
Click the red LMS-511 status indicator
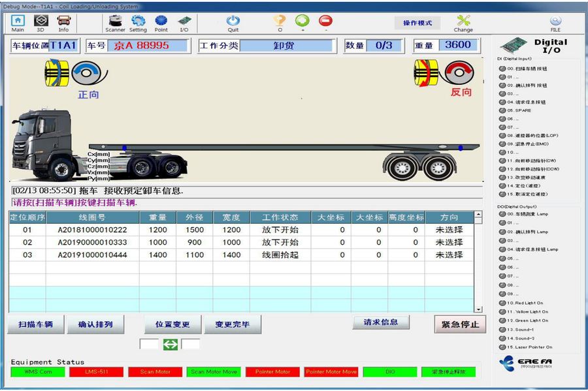[97, 372]
